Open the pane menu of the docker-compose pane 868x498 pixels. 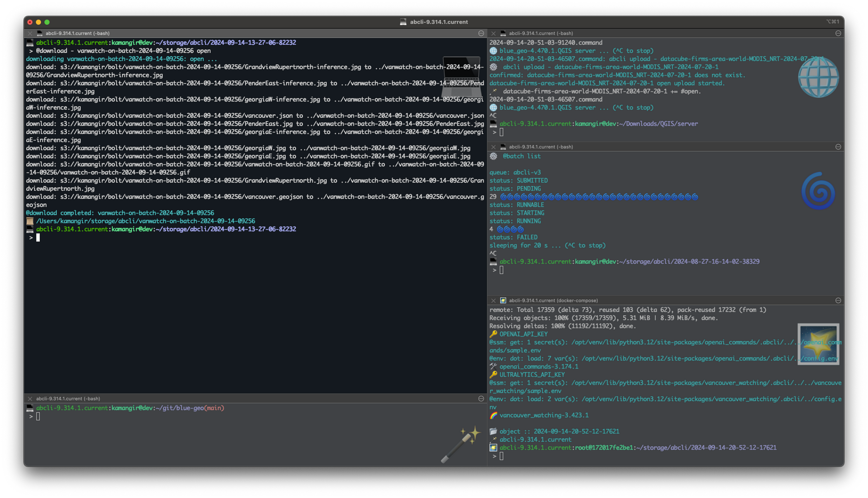point(838,300)
